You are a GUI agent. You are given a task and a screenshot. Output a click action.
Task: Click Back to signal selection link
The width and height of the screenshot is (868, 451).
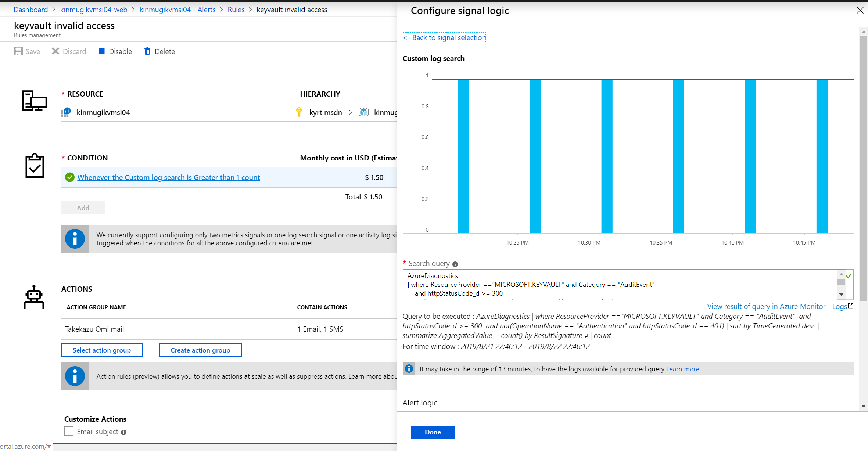coord(444,37)
